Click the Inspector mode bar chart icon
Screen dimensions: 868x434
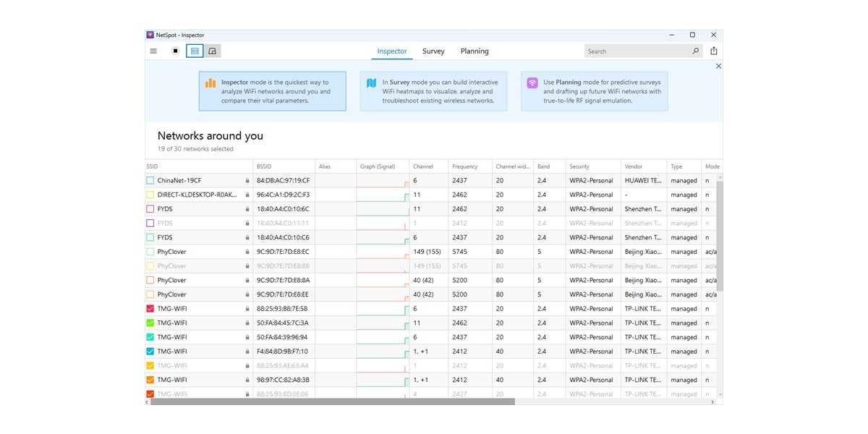[210, 83]
